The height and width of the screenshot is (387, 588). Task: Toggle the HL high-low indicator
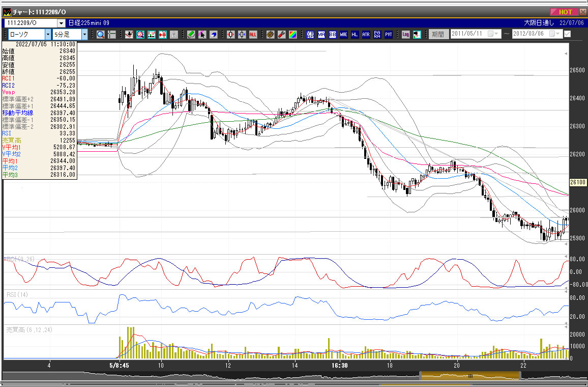point(355,35)
